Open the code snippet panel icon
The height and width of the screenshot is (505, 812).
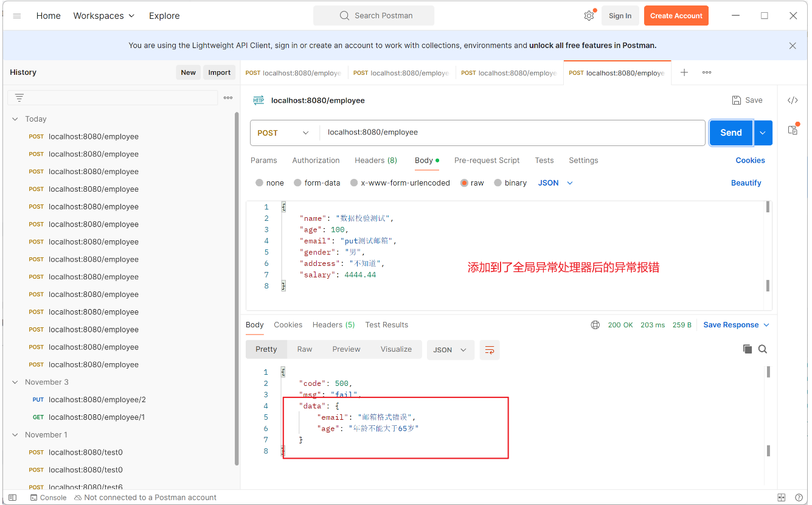[793, 100]
